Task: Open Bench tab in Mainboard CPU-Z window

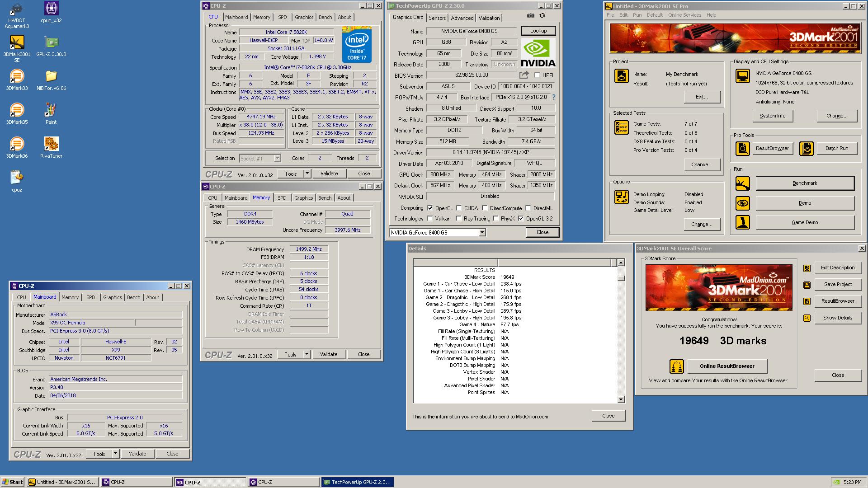Action: (x=133, y=297)
